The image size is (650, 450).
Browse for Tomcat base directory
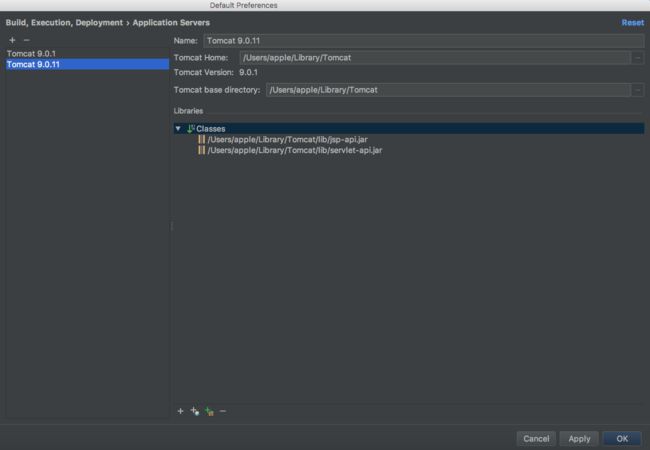click(x=638, y=90)
